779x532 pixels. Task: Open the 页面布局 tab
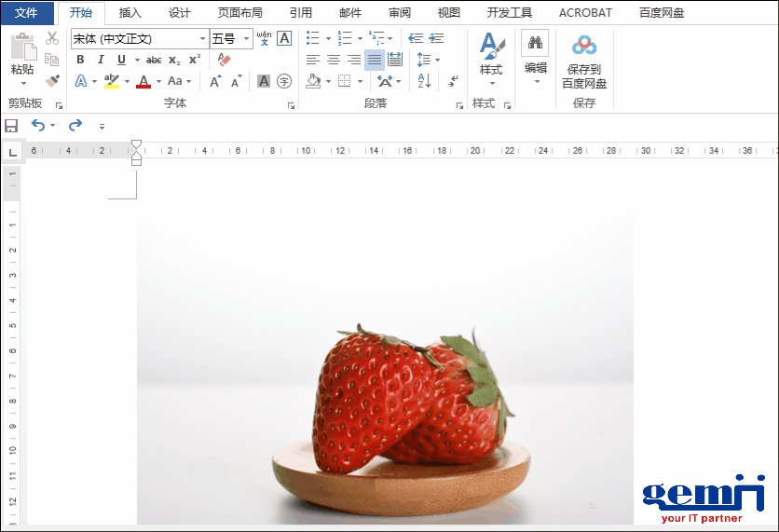pos(239,13)
